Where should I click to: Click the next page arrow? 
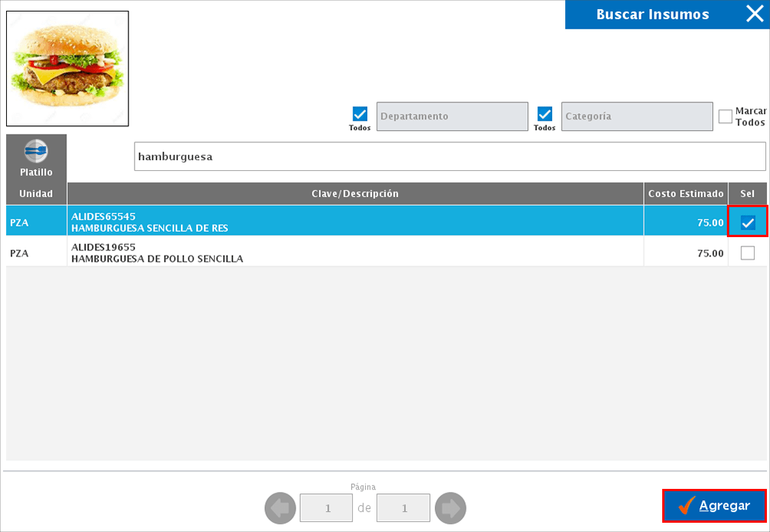450,507
